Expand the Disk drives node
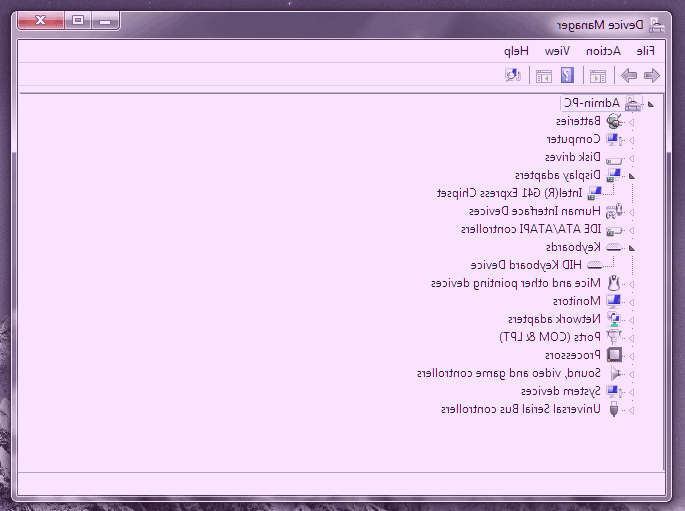This screenshot has height=511, width=685. pyautogui.click(x=632, y=157)
